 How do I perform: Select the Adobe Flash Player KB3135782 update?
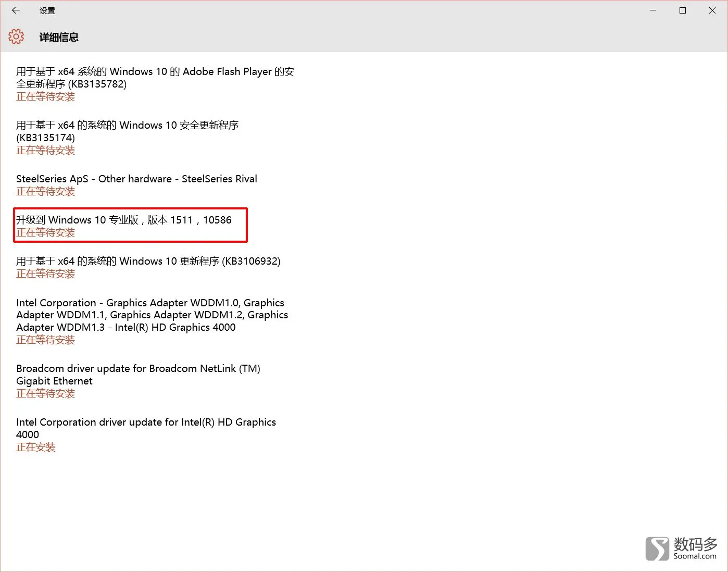click(x=155, y=78)
